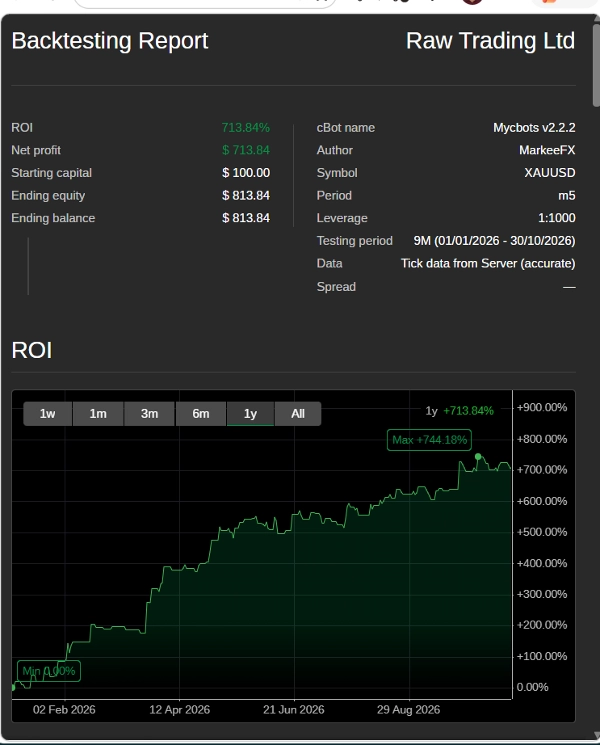
Task: Select the 1w time range button
Action: click(x=48, y=414)
